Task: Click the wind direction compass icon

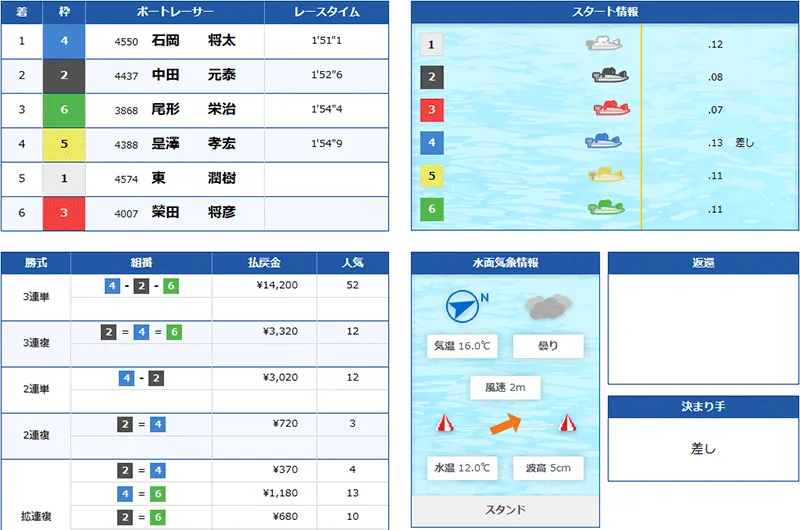Action: point(462,306)
